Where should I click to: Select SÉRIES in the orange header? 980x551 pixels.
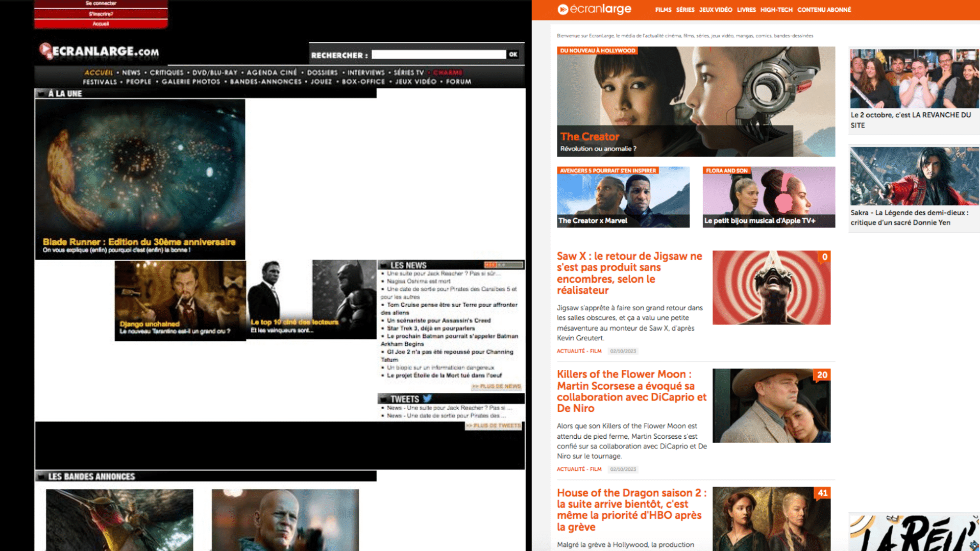(x=685, y=10)
